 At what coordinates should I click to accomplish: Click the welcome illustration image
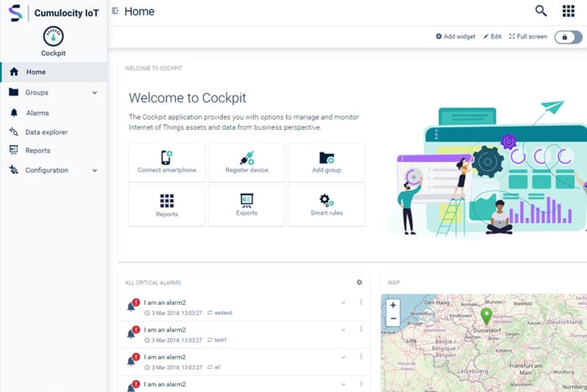(486, 168)
